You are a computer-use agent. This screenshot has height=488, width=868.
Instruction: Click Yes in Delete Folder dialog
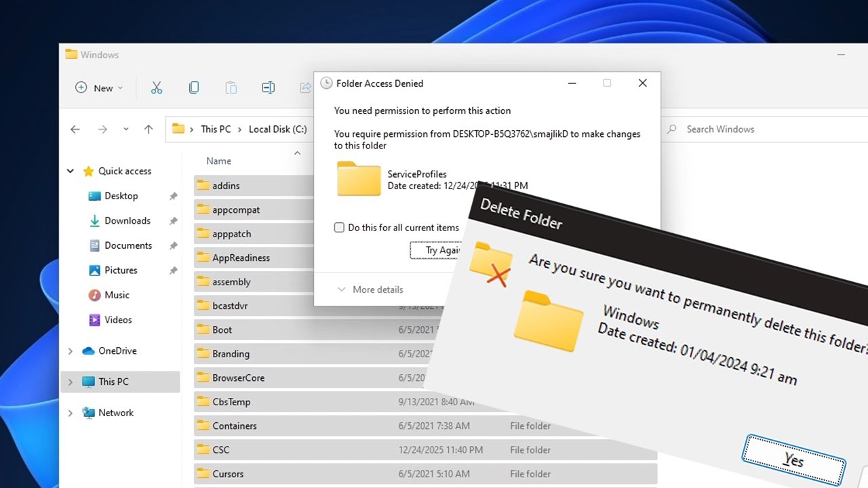pos(793,459)
